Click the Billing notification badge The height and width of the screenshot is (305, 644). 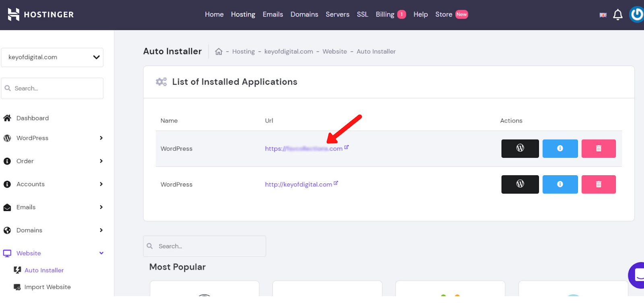tap(402, 15)
